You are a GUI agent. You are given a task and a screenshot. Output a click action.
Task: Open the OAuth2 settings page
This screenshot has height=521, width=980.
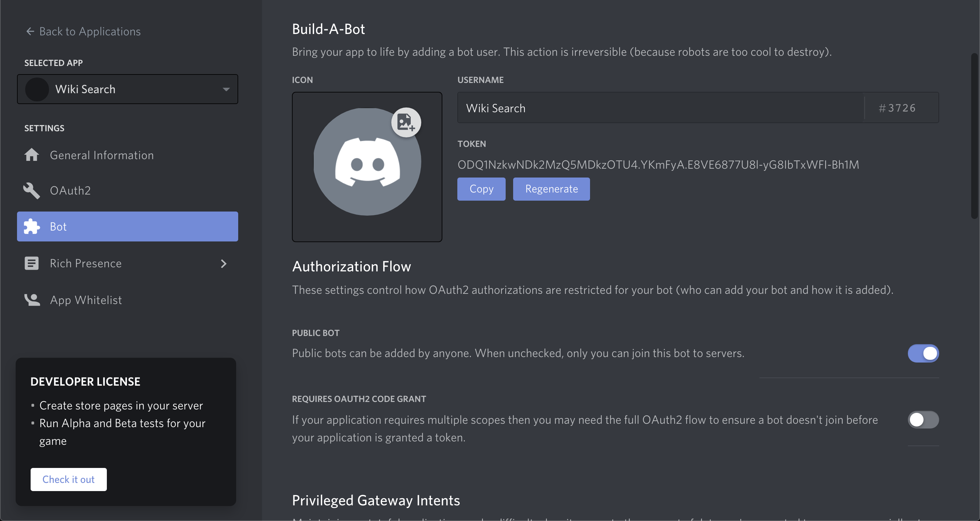pos(70,190)
